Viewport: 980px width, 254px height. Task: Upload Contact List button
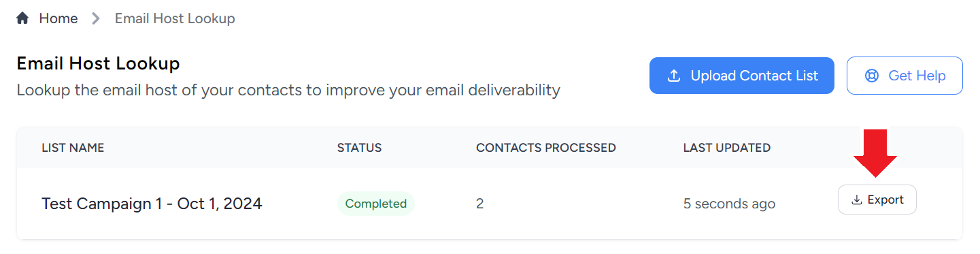pyautogui.click(x=742, y=76)
